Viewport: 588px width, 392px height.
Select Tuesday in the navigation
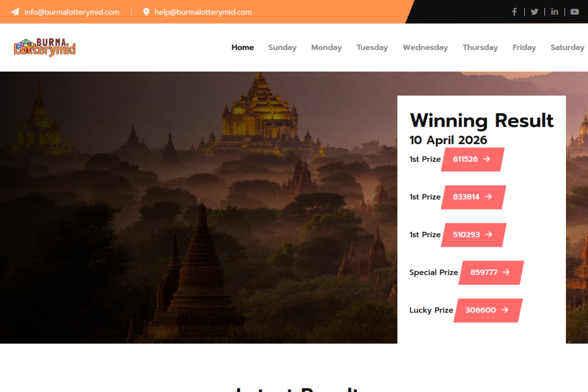(x=372, y=47)
